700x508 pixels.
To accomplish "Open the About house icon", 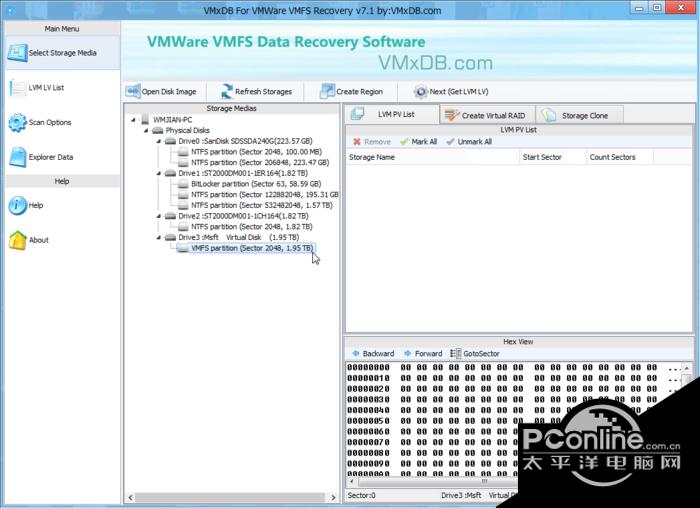I will [x=17, y=240].
